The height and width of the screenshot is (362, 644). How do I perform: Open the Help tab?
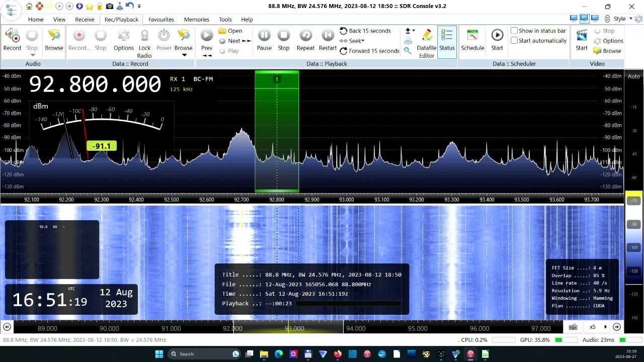pos(247,20)
